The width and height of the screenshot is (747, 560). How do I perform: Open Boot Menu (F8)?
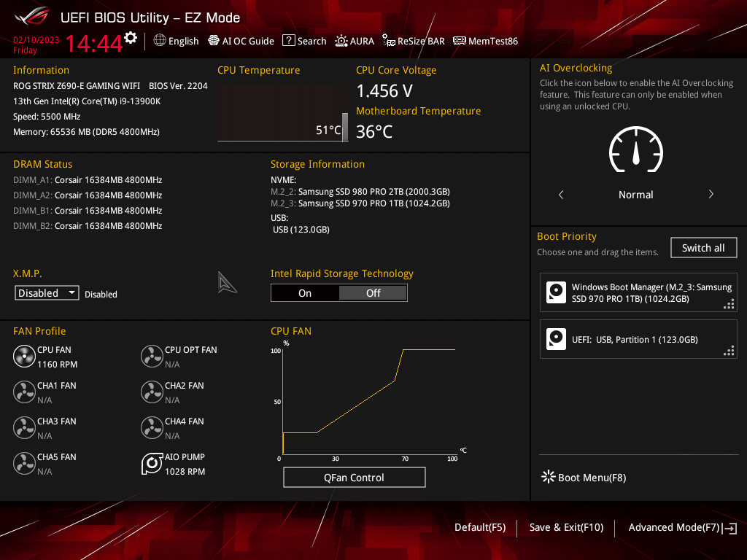click(x=584, y=477)
